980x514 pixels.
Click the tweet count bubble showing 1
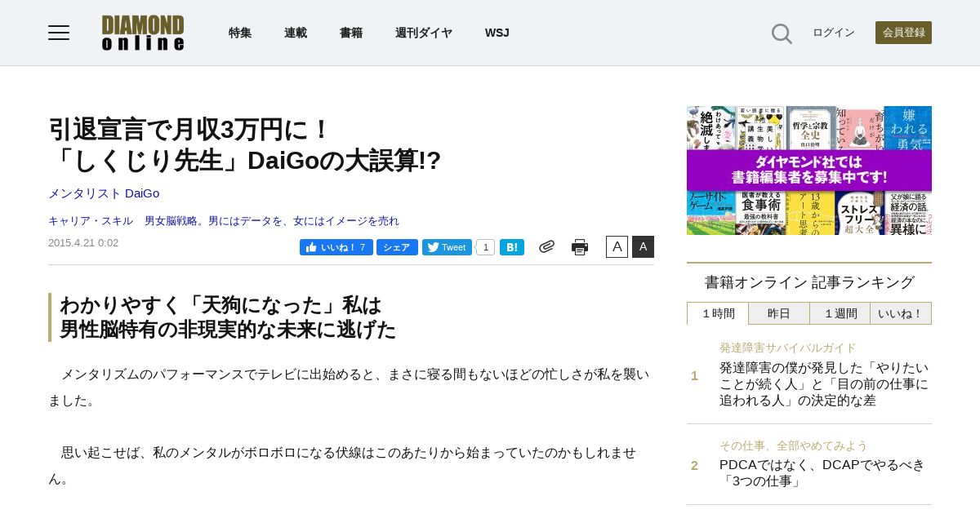[485, 247]
